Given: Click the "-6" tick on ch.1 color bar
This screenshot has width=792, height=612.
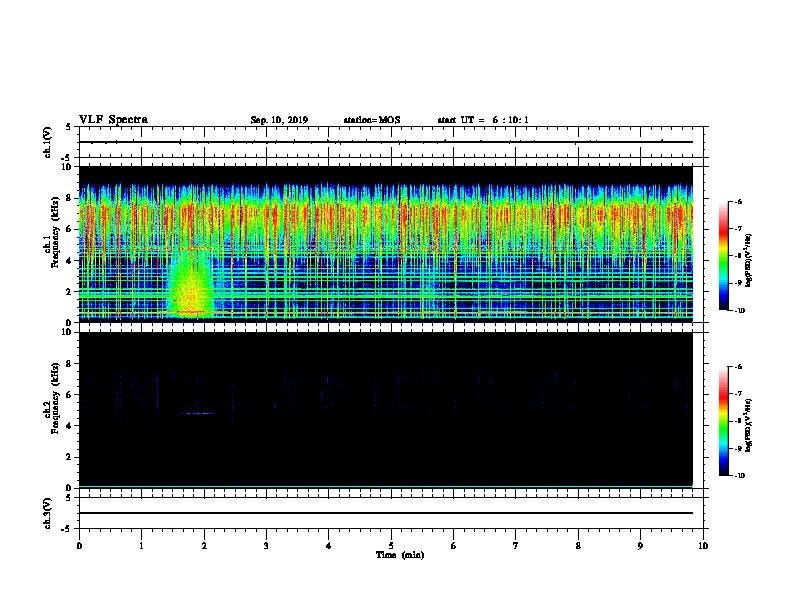Looking at the screenshot, I should tap(738, 202).
